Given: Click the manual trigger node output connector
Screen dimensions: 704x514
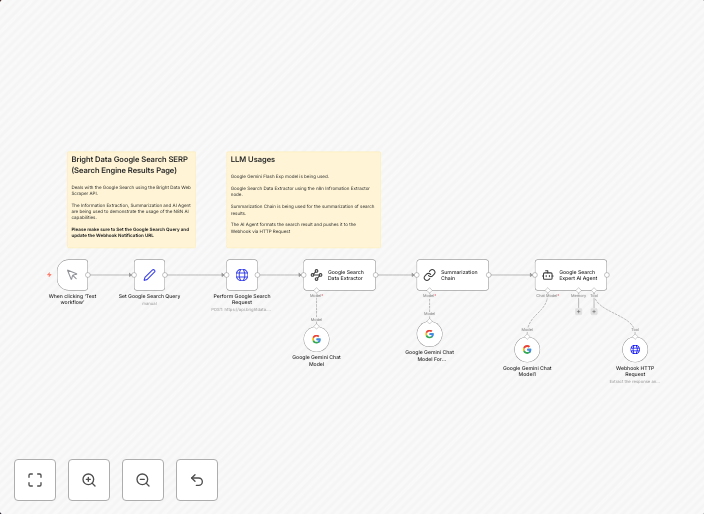Looking at the screenshot, I should tap(88, 275).
